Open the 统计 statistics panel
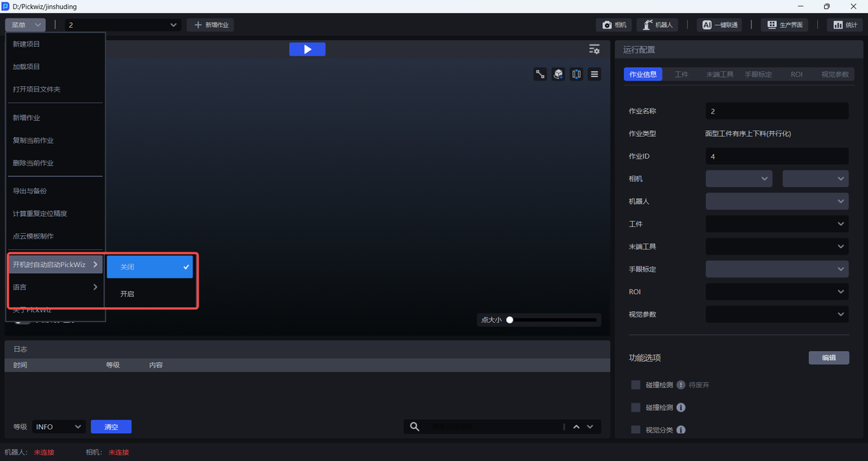This screenshot has height=461, width=868. coord(844,25)
